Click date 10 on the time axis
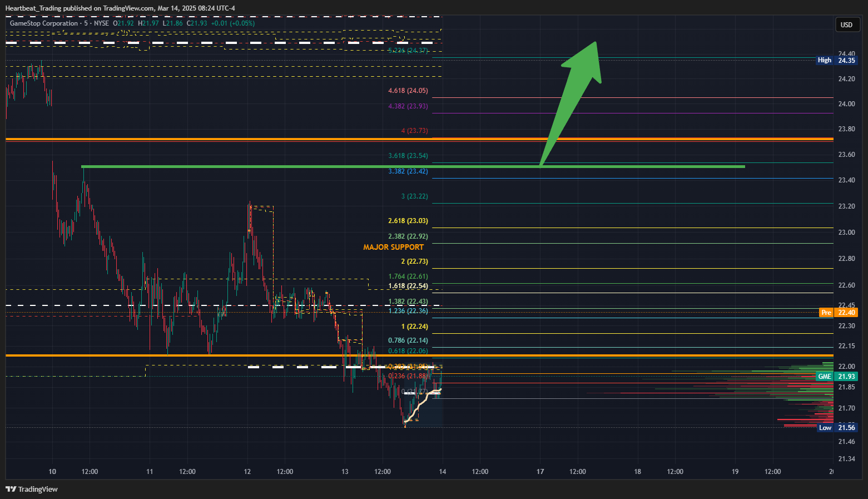The image size is (868, 499). click(52, 472)
